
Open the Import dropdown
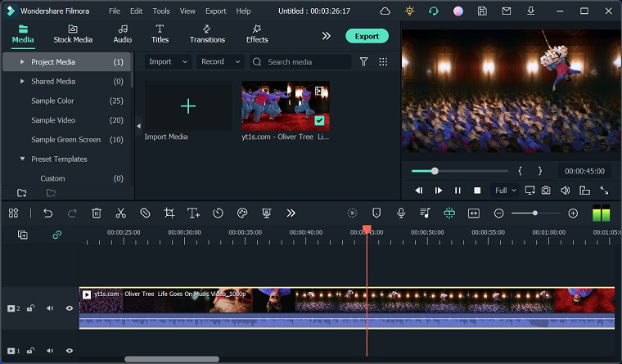pyautogui.click(x=168, y=61)
